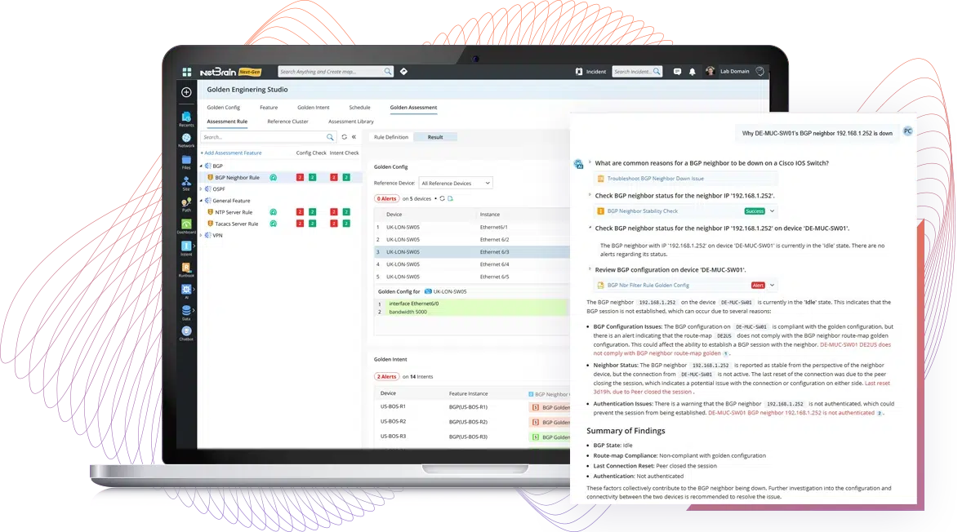Click gauge icon beside BGP Neighbor Rule
The width and height of the screenshot is (980, 532).
(x=274, y=177)
